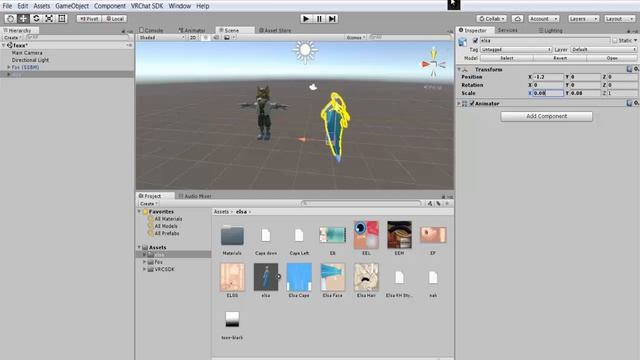Open the Account dropdown
The image size is (640, 360).
(543, 19)
